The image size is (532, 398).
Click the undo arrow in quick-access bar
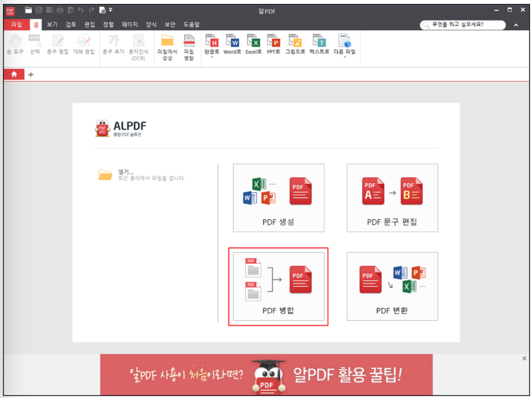tap(81, 10)
